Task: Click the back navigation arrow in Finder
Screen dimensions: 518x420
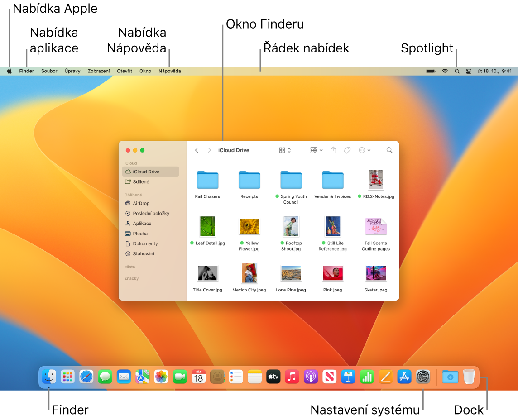Action: coord(197,150)
